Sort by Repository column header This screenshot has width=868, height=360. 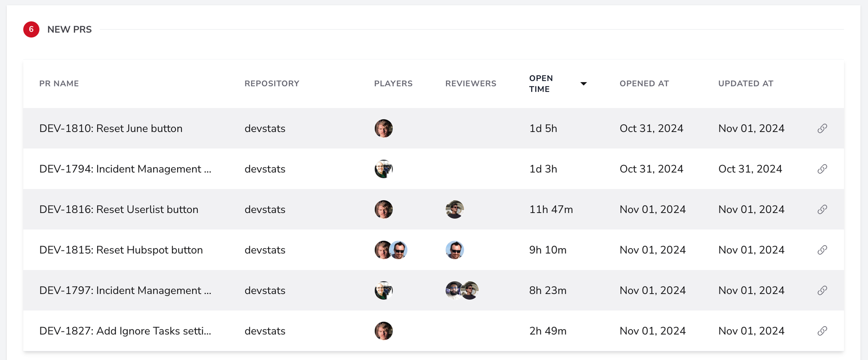pos(272,84)
